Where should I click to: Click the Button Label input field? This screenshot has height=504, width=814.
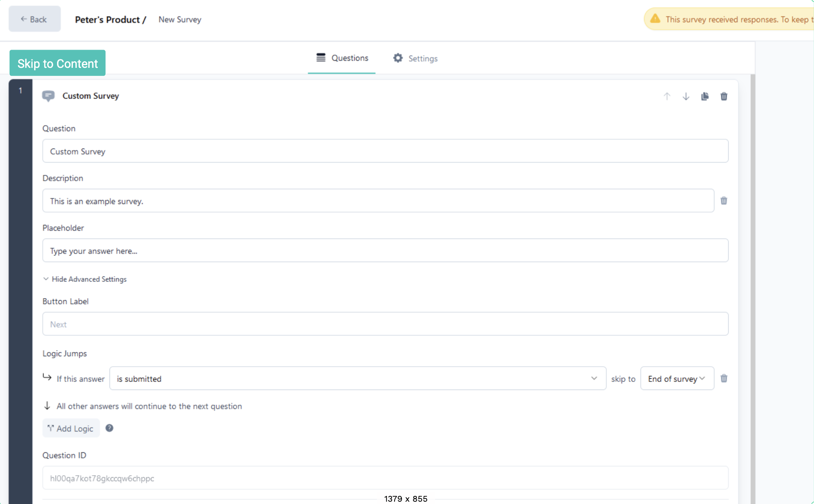coord(385,324)
